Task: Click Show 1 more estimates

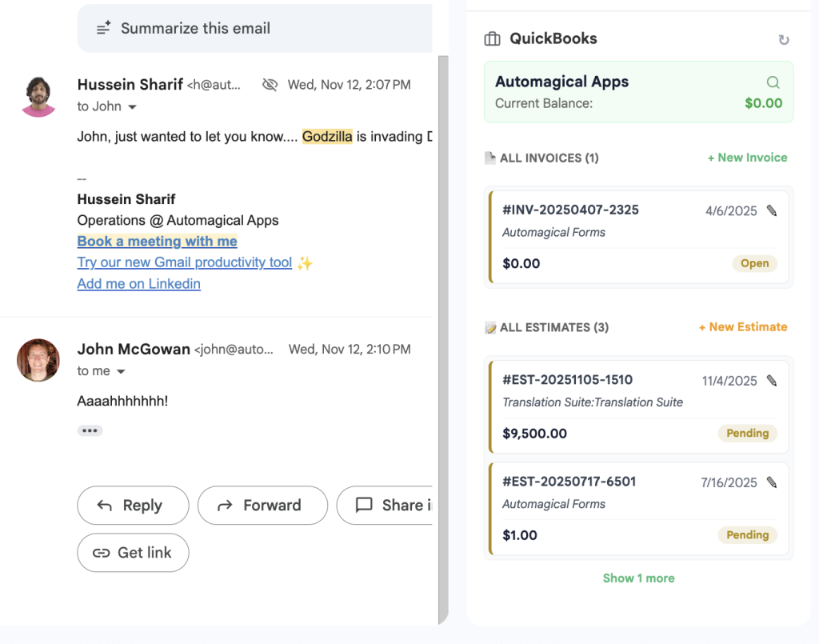Action: 638,578
